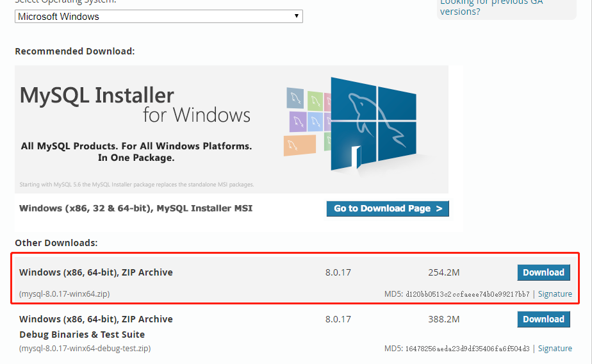Select the MD5 hash 16478256aeda23d9df35406fa6f504d3

pyautogui.click(x=468, y=349)
